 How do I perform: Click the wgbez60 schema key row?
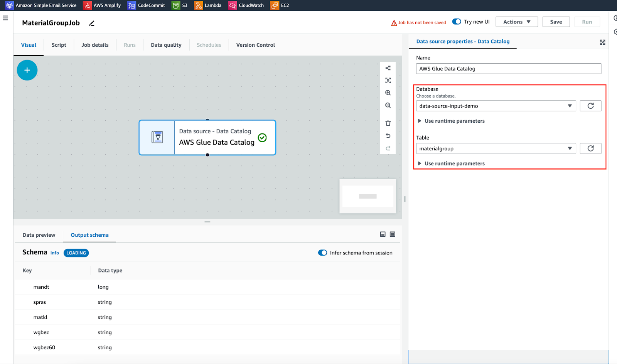point(207,347)
